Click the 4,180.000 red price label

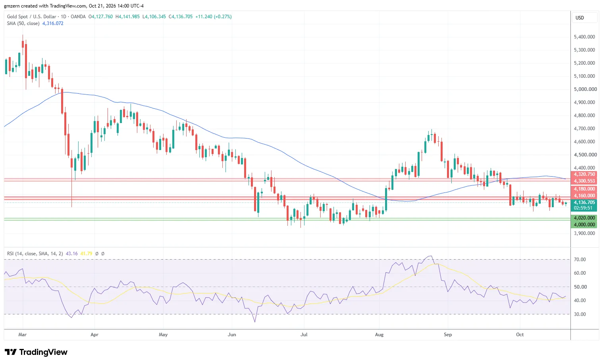pos(584,189)
